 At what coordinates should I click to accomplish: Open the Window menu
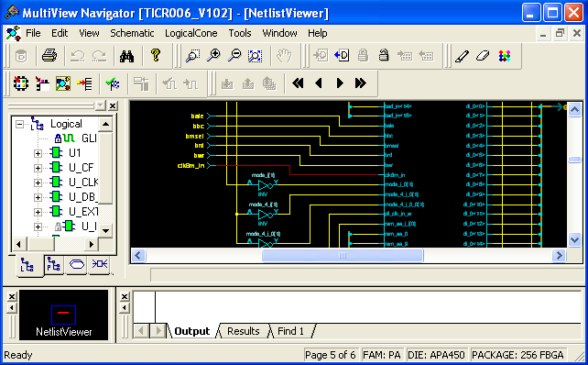(x=279, y=33)
